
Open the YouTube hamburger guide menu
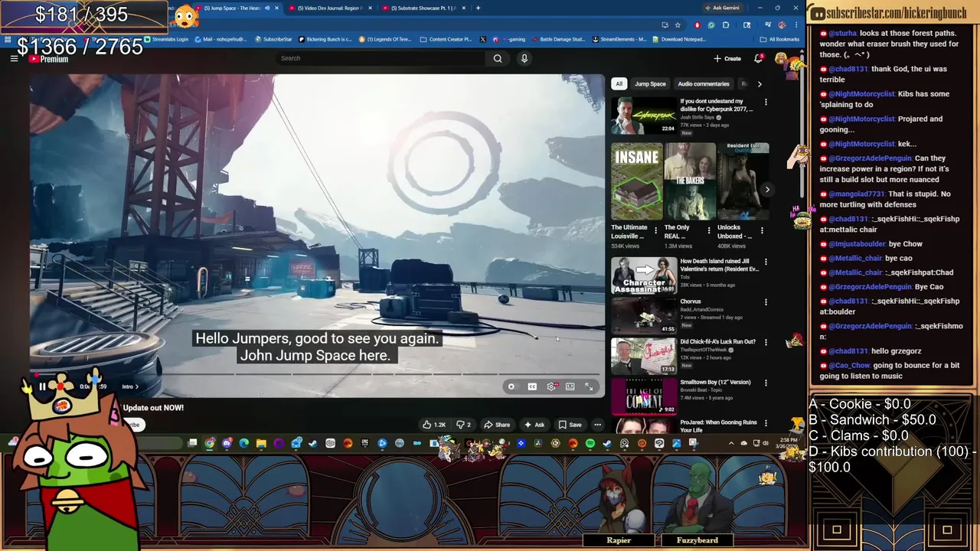14,58
